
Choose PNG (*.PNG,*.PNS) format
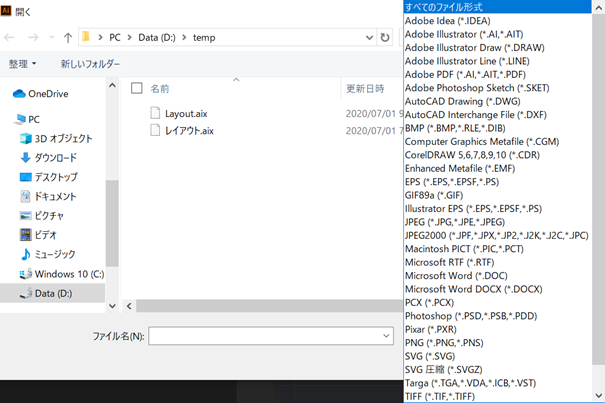point(497,343)
